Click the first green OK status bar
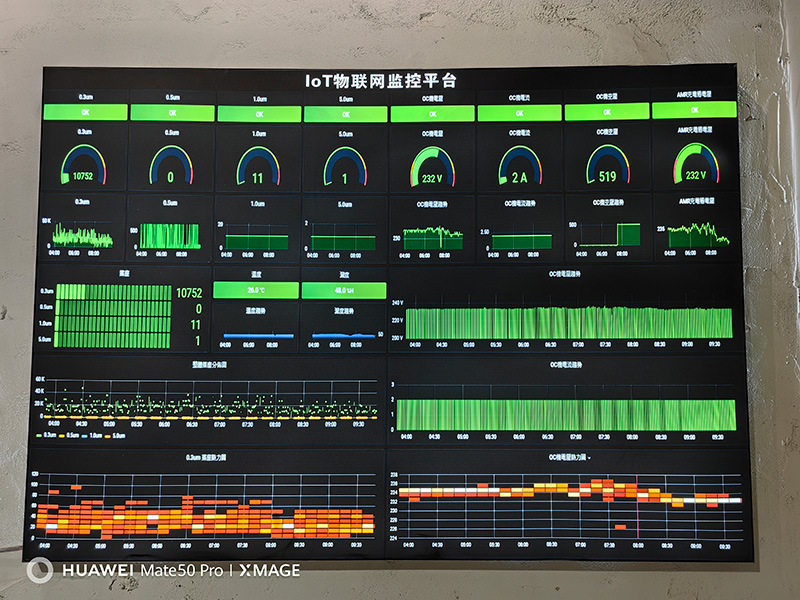Screen dimensions: 800x600 point(83,113)
